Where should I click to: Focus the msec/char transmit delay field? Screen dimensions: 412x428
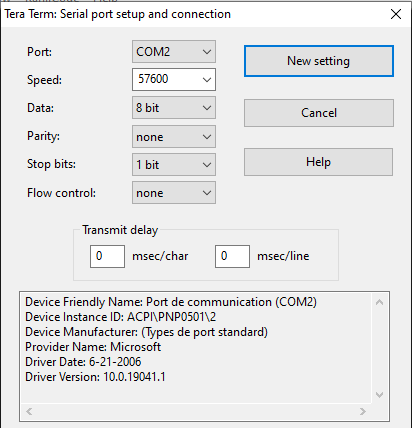107,256
